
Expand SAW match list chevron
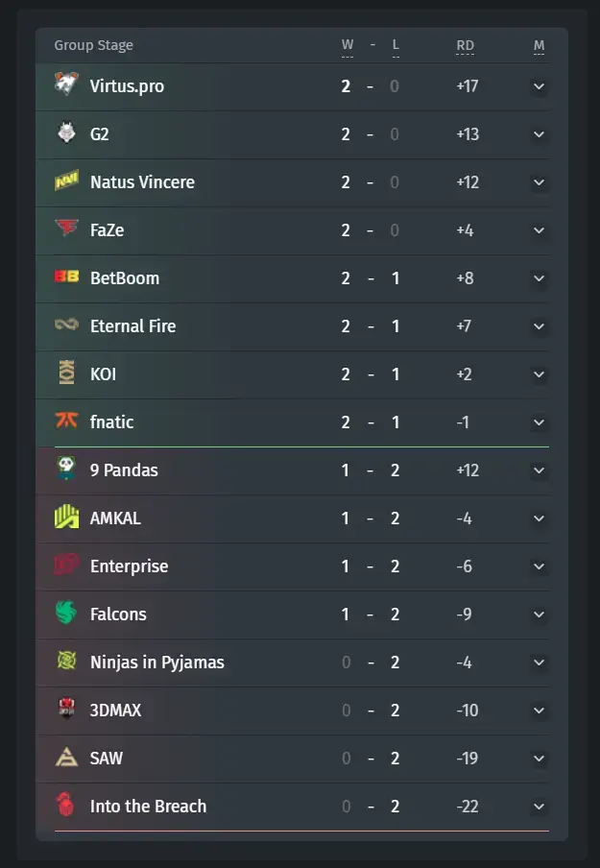pos(540,759)
